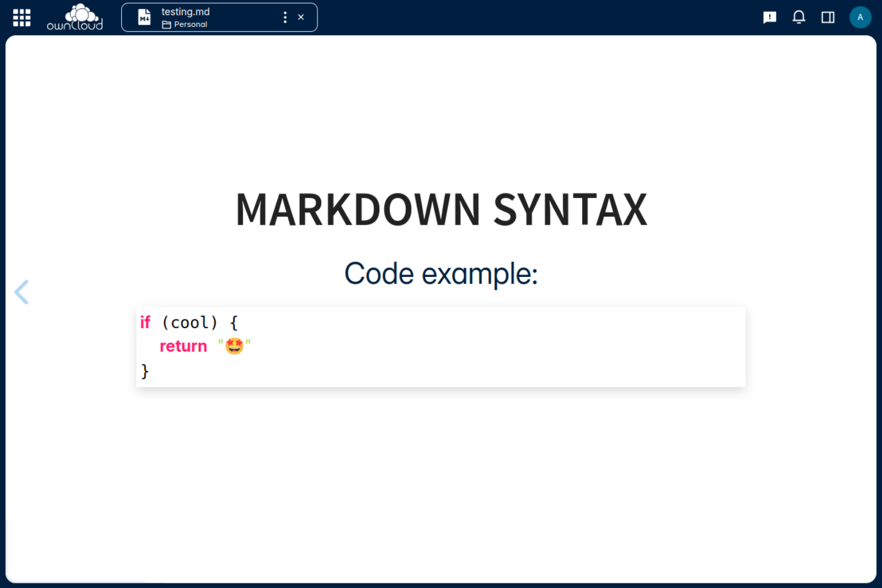Screen dimensions: 882x588
Task: Click the markdown file icon for testing.md
Action: [144, 17]
